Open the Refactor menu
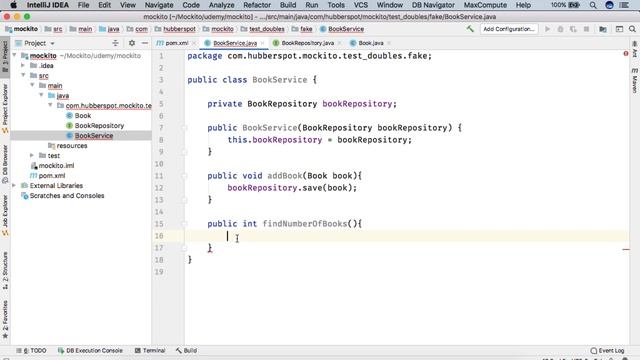 click(257, 5)
